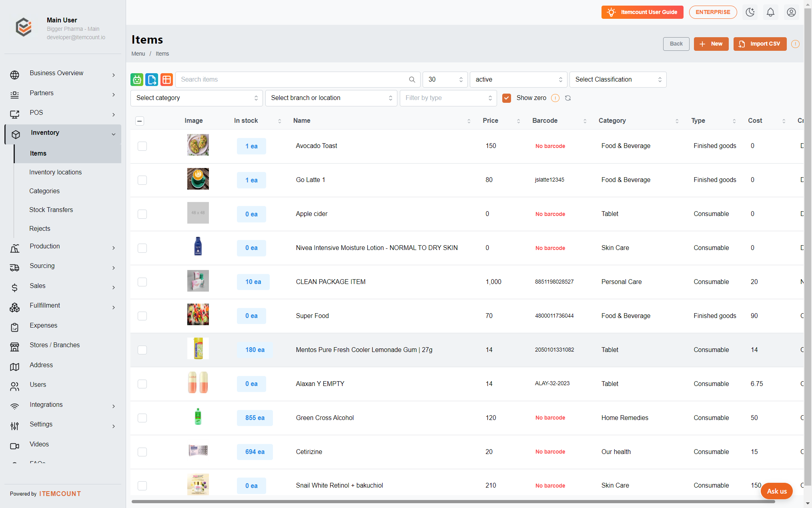Open the active status dropdown

518,80
